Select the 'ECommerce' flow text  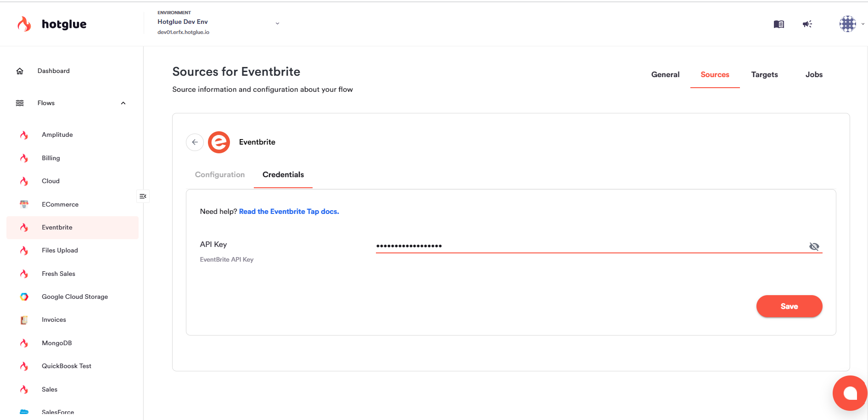(60, 204)
